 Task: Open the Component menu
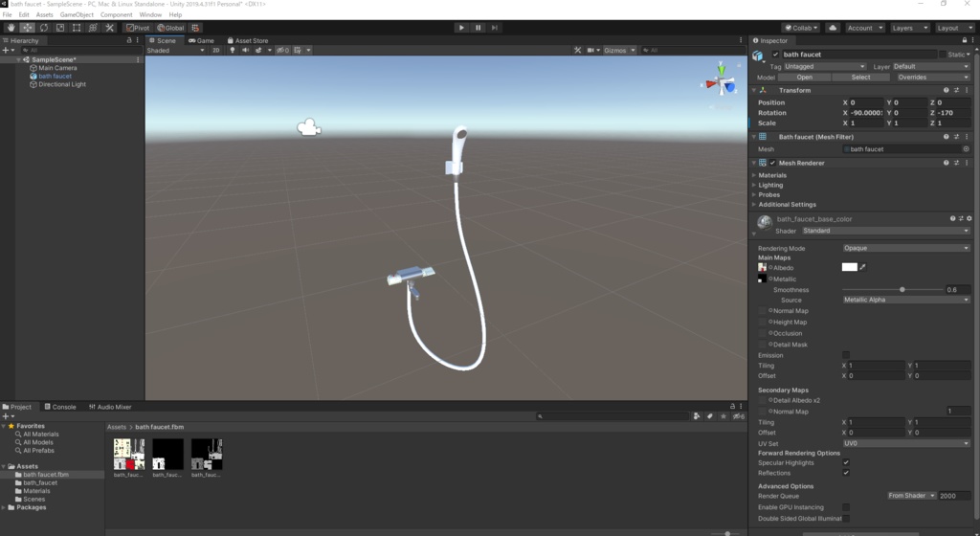coord(116,14)
